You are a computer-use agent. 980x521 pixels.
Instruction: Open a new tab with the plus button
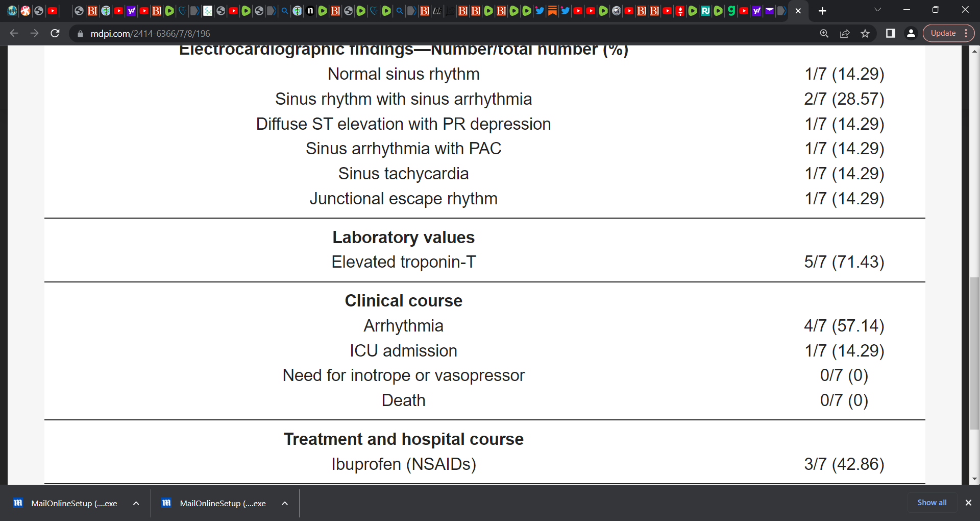click(x=822, y=11)
